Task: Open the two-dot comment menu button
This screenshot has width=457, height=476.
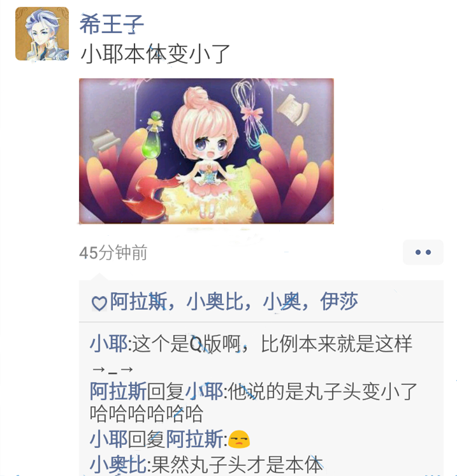Action: tap(423, 252)
